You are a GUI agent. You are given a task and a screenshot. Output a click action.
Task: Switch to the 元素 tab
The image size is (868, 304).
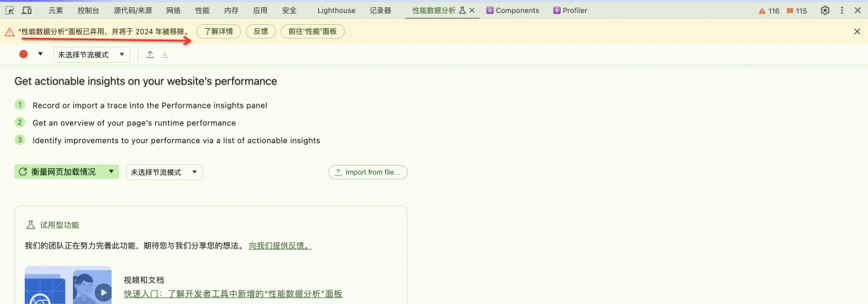(x=55, y=10)
